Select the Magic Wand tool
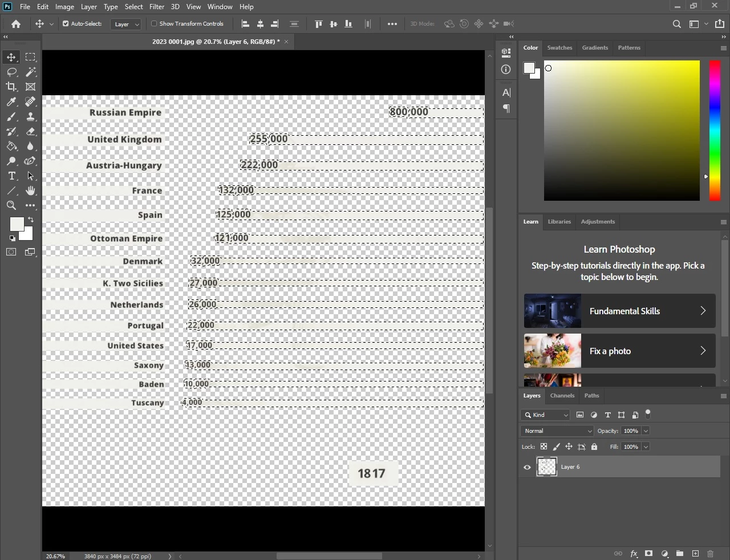 [x=31, y=72]
